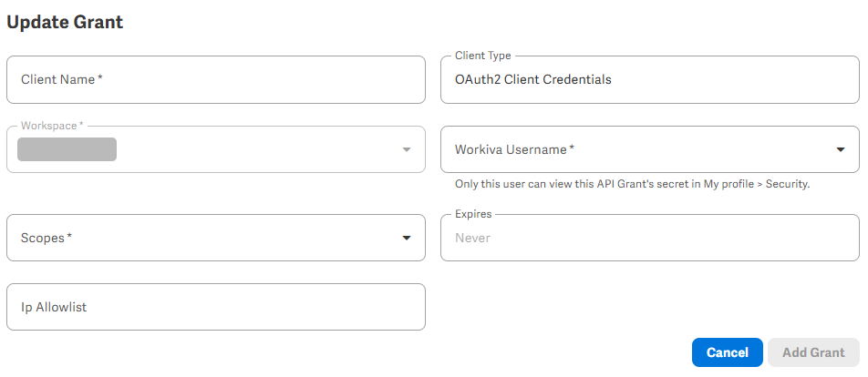The image size is (868, 377).
Task: Click the greyed Workspace value
Action: point(67,149)
